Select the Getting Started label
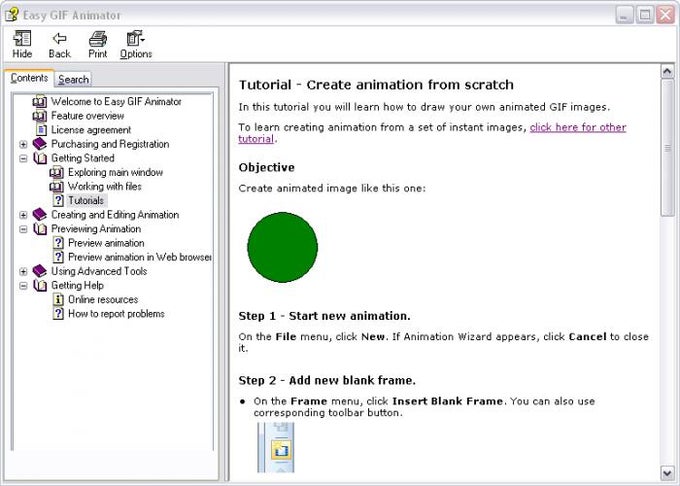This screenshot has width=680, height=486. point(82,158)
